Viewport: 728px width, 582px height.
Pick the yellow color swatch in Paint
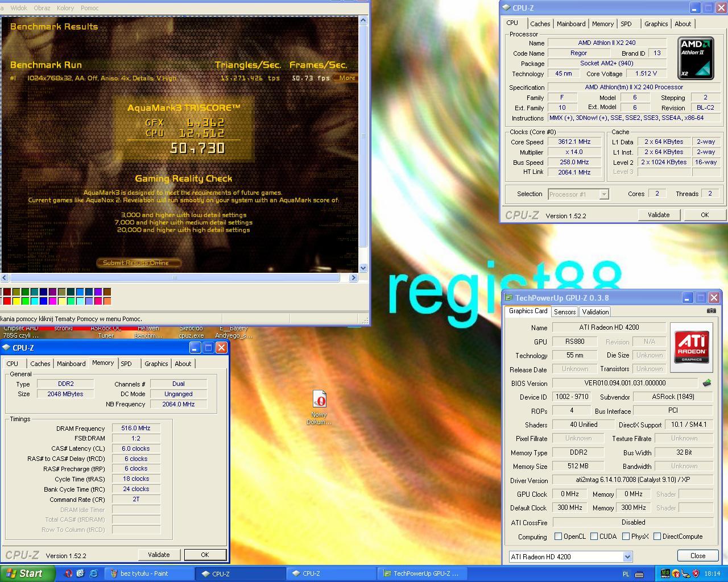[16, 301]
